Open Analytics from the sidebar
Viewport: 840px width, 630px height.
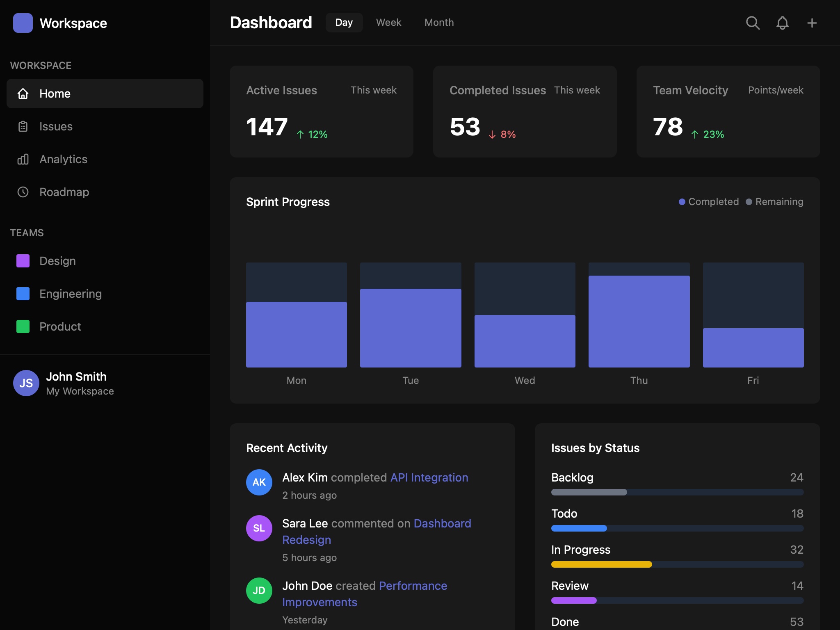[x=23, y=159]
